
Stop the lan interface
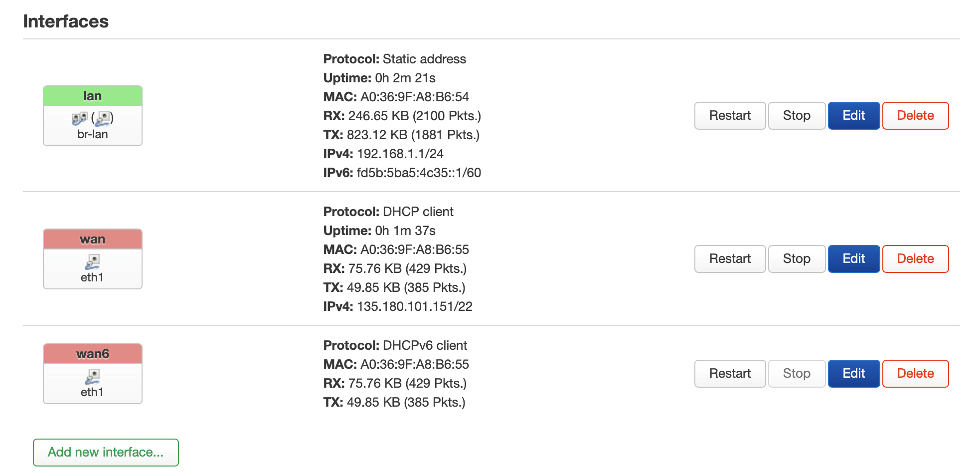[x=797, y=116]
